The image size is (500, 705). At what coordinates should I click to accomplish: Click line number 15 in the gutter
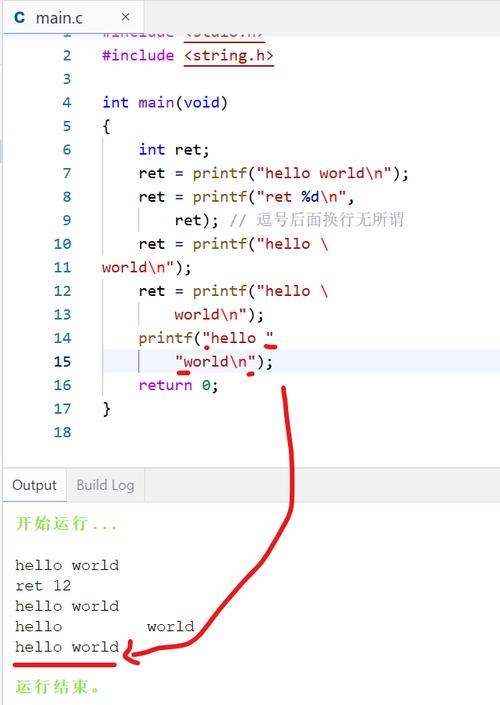[62, 361]
